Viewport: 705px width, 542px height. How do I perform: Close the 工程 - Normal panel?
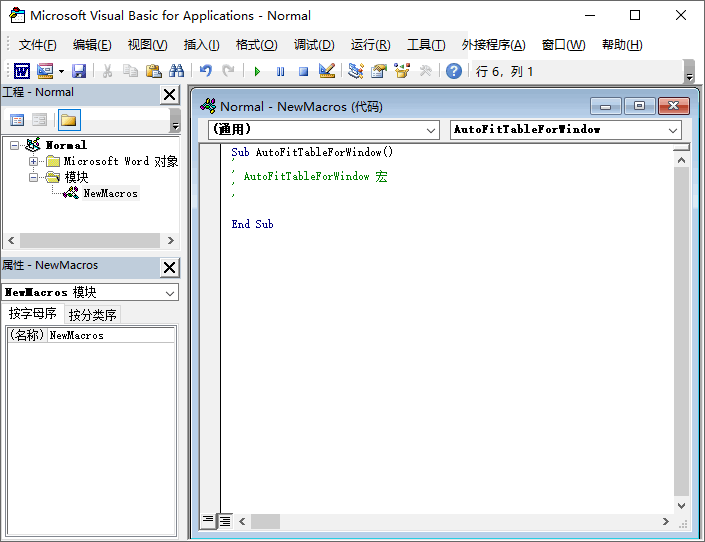pos(170,94)
